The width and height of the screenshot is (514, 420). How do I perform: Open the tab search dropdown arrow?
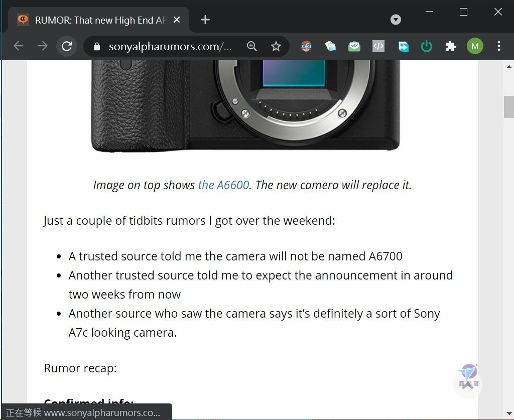pyautogui.click(x=396, y=20)
